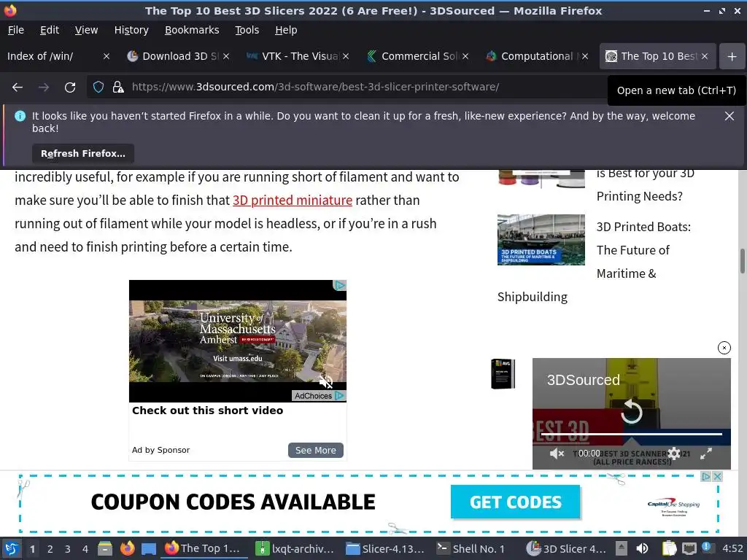Open the File menu
The width and height of the screenshot is (747, 560).
click(16, 30)
